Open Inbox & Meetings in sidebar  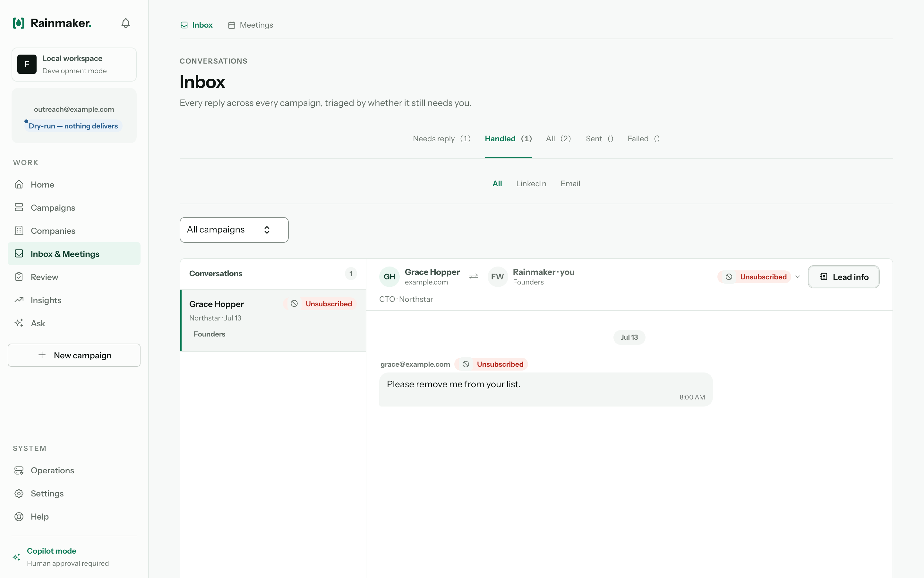74,254
